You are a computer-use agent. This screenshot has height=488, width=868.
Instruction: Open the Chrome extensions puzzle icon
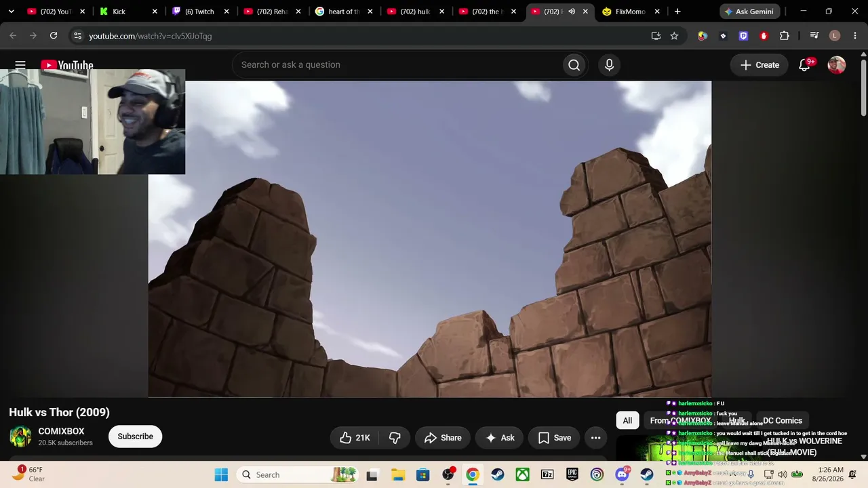click(x=785, y=36)
